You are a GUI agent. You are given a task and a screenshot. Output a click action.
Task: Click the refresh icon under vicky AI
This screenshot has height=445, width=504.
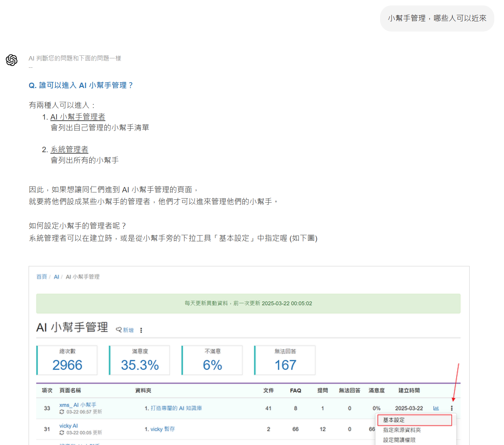(62, 433)
